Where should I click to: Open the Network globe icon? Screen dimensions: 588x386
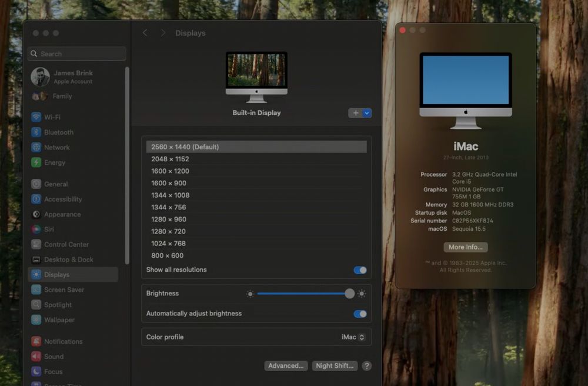36,148
